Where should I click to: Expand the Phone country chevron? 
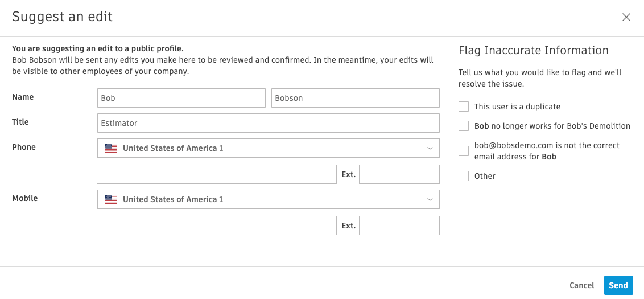pyautogui.click(x=430, y=148)
